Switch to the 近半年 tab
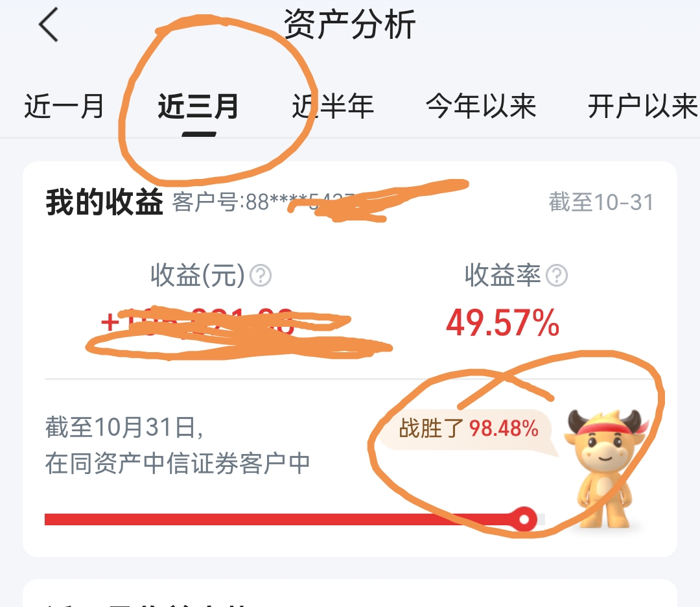 tap(333, 106)
